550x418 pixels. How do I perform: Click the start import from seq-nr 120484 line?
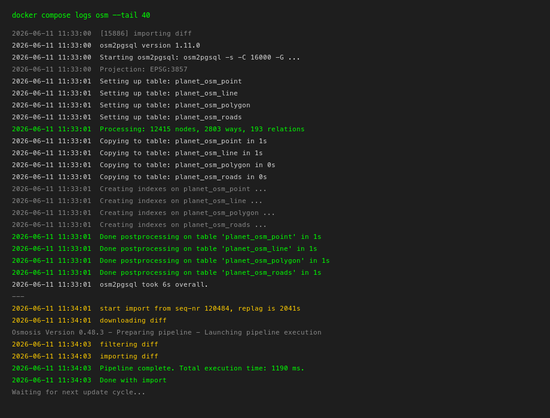point(156,309)
